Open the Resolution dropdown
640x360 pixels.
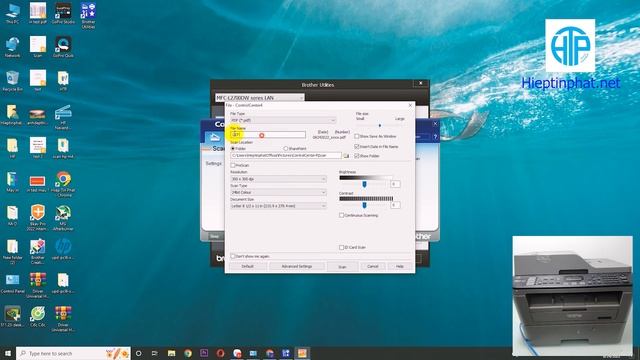click(278, 179)
